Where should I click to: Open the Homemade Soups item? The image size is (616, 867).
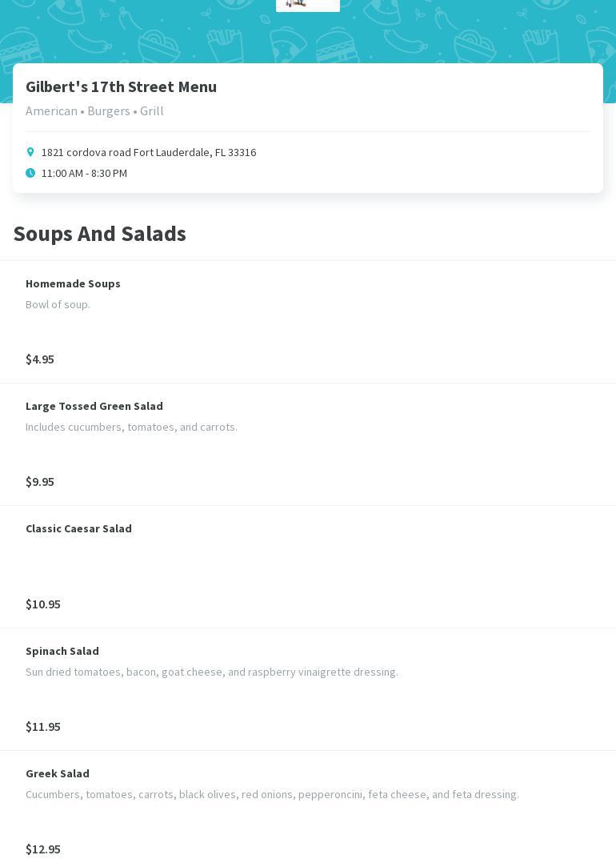click(x=73, y=283)
